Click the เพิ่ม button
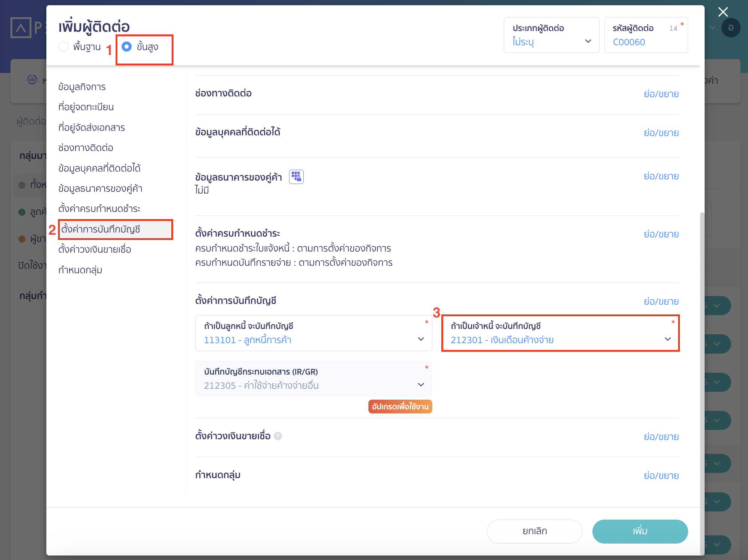Image resolution: width=748 pixels, height=560 pixels. point(640,531)
